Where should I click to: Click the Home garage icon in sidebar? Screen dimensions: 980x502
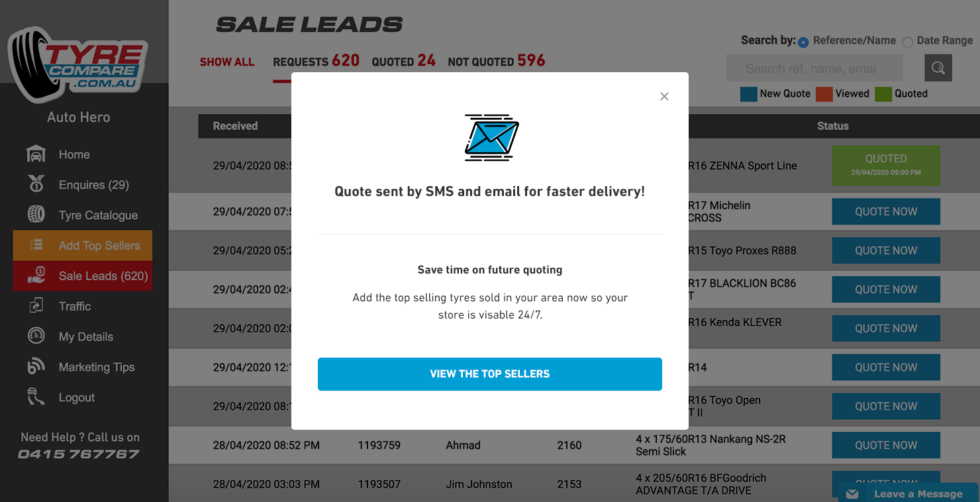[x=36, y=154]
